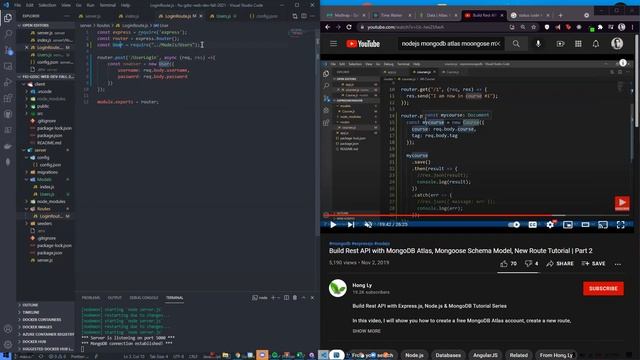Expand the TIMELINE section
The width and height of the screenshot is (640, 360).
pos(46,312)
